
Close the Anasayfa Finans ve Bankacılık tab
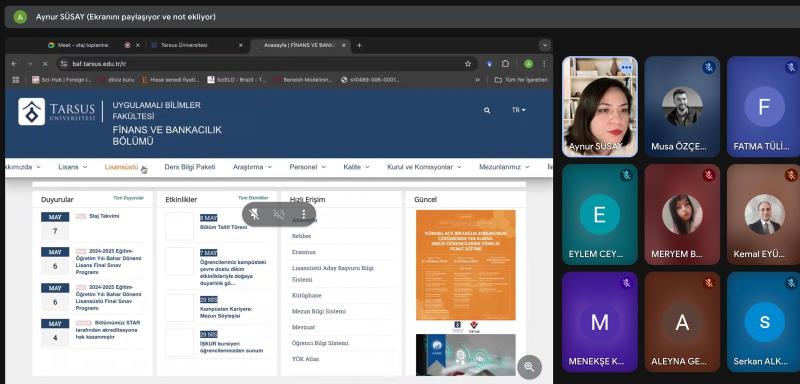[x=343, y=45]
